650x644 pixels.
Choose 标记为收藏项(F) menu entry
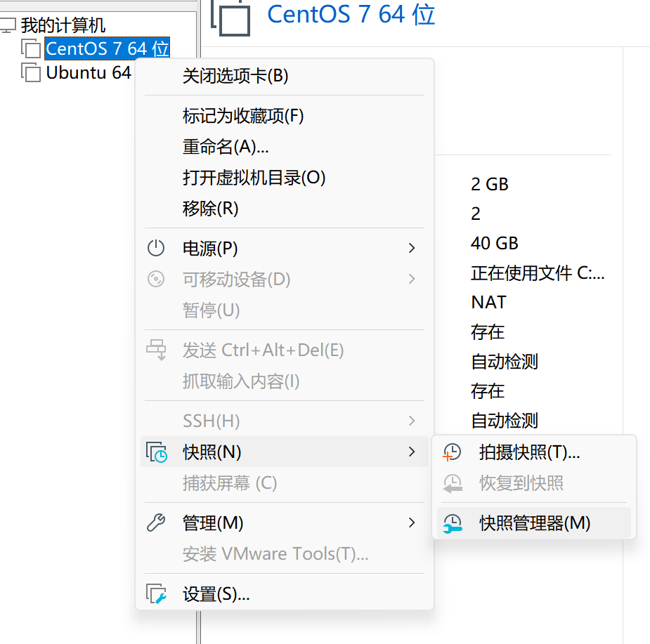243,115
